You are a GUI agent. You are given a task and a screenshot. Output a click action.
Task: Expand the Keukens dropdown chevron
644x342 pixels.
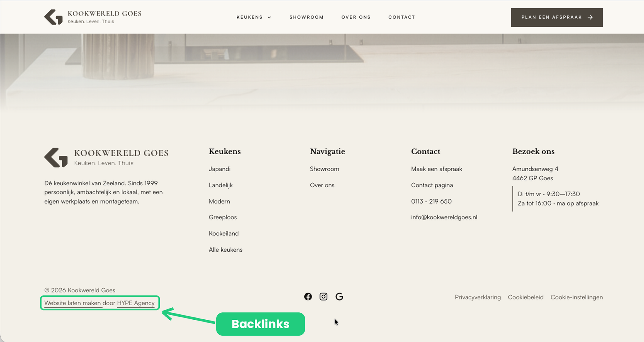(269, 17)
